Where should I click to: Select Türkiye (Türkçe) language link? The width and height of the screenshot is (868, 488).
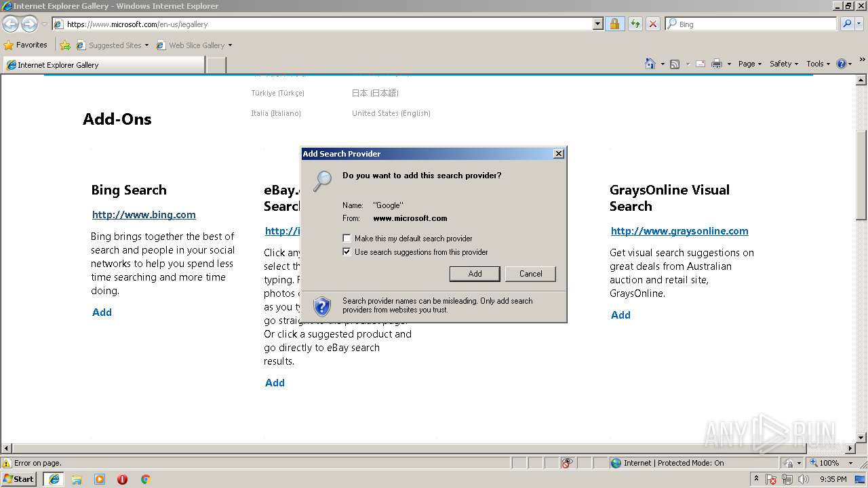[277, 93]
